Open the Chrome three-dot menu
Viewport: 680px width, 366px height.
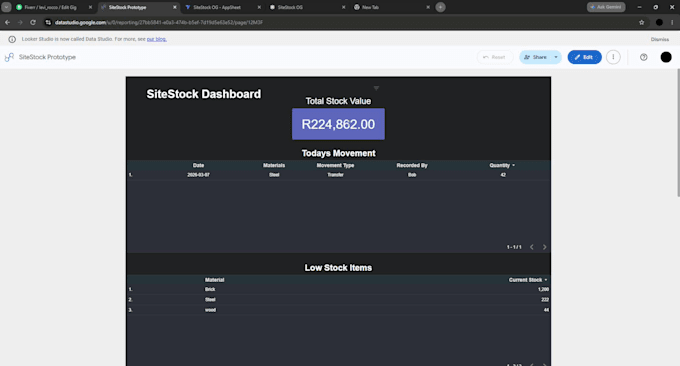point(672,23)
